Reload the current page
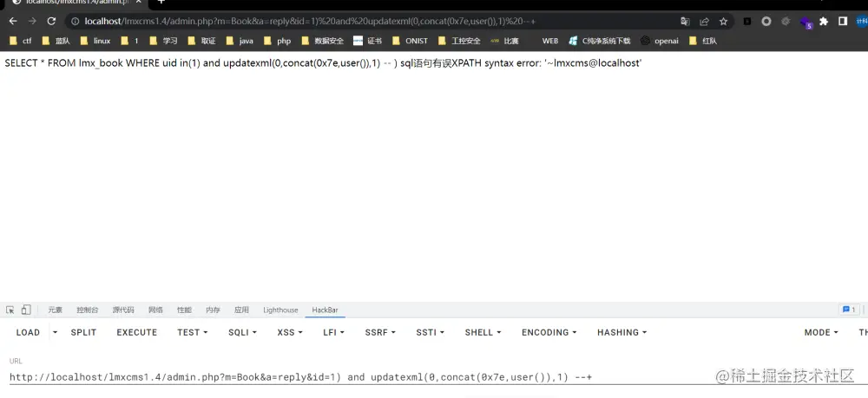 [x=51, y=21]
